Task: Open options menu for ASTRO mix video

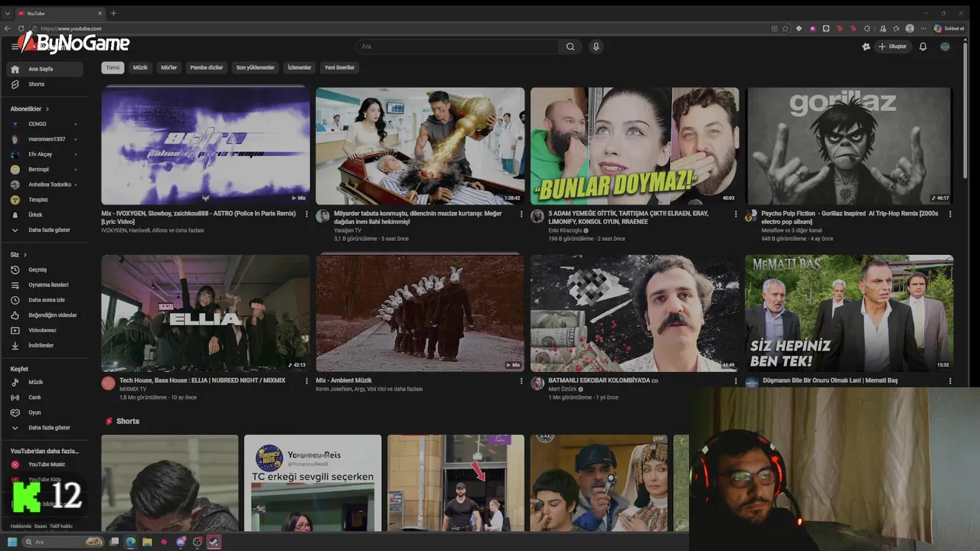Action: point(307,214)
